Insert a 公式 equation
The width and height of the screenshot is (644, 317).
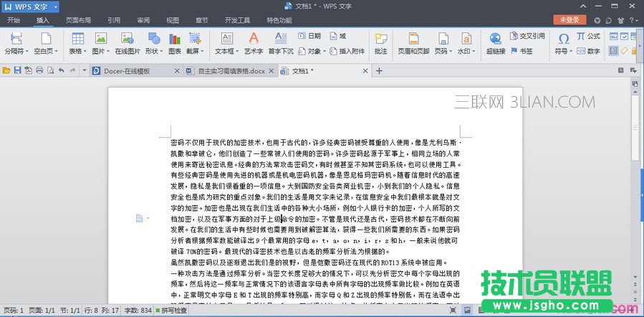(589, 36)
